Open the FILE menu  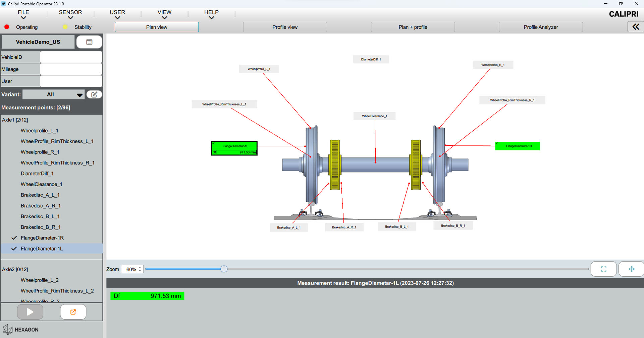(23, 14)
